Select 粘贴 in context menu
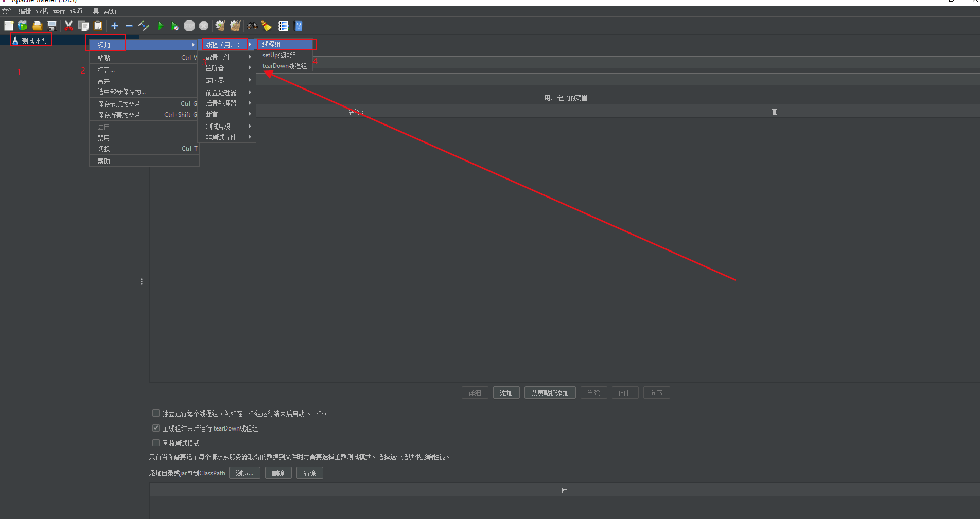 (144, 58)
